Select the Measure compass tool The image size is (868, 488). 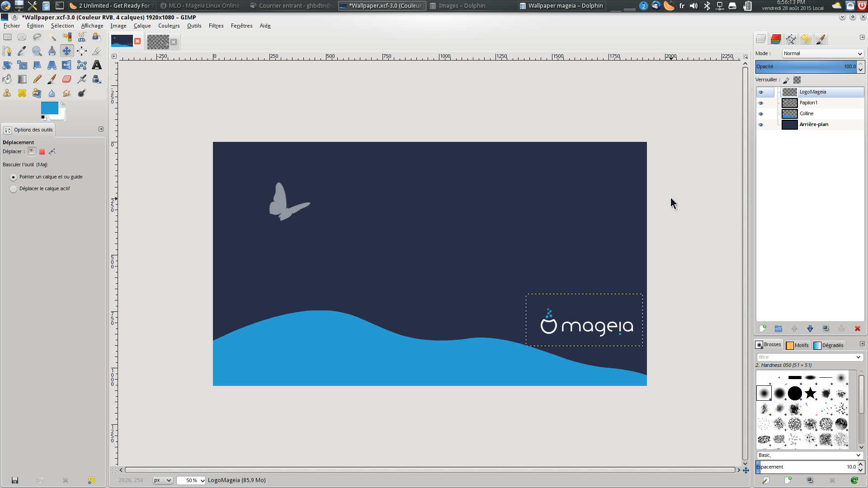click(x=52, y=51)
